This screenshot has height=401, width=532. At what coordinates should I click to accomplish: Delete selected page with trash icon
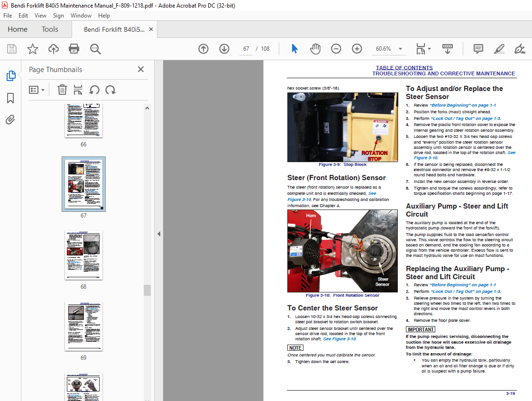(62, 90)
